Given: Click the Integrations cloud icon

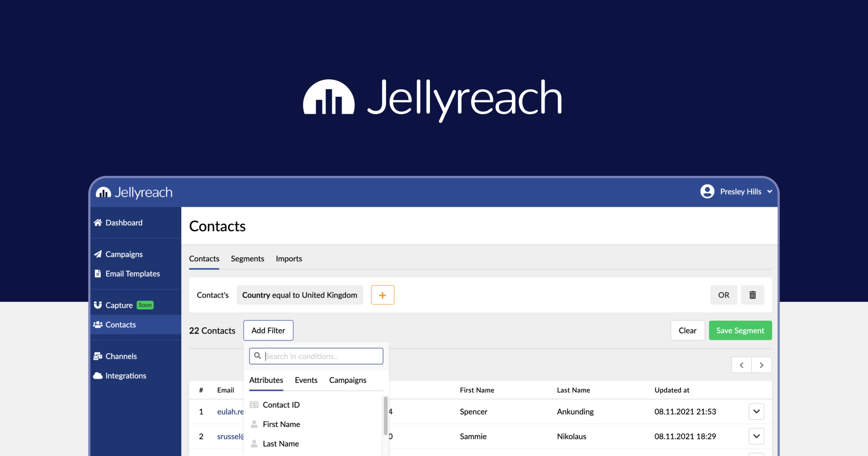Looking at the screenshot, I should click(98, 376).
